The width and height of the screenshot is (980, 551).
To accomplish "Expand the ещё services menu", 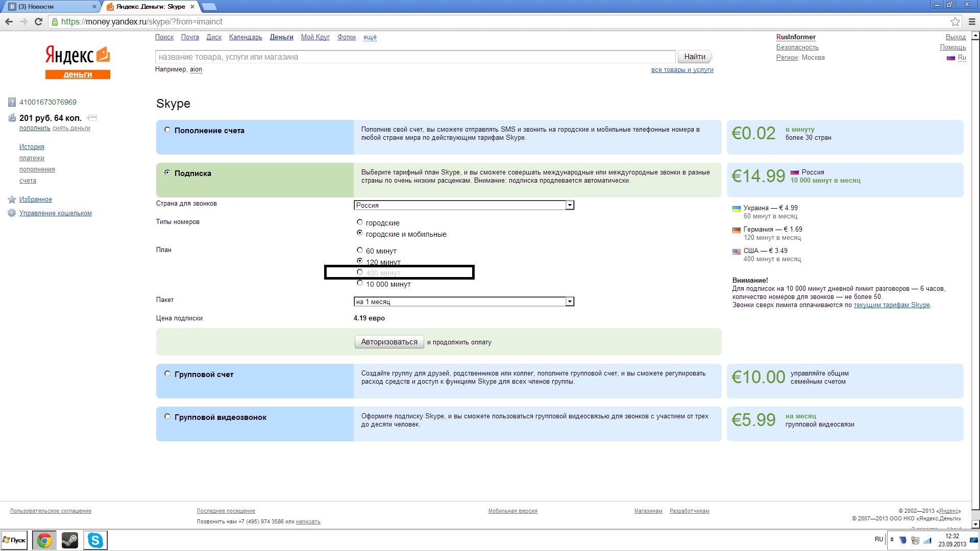I will point(370,37).
